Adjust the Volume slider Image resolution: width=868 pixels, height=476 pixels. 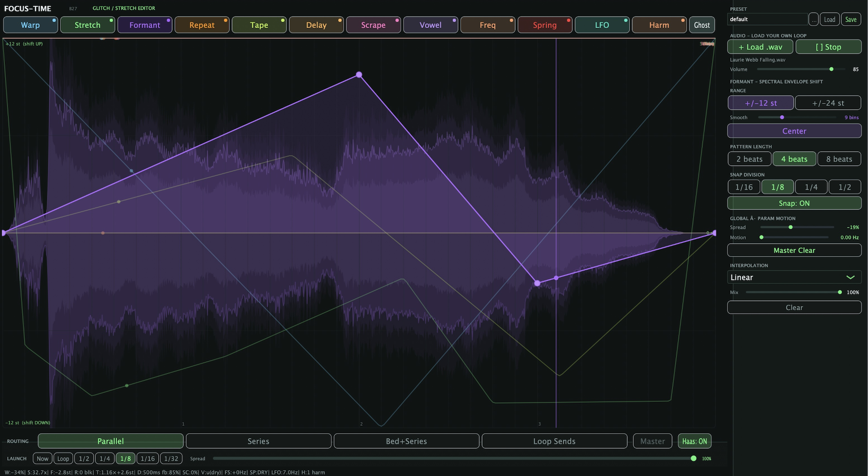[801, 69]
